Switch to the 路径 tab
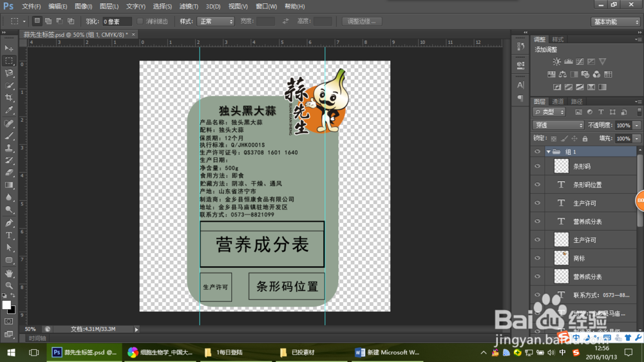This screenshot has width=644, height=362. pos(576,102)
